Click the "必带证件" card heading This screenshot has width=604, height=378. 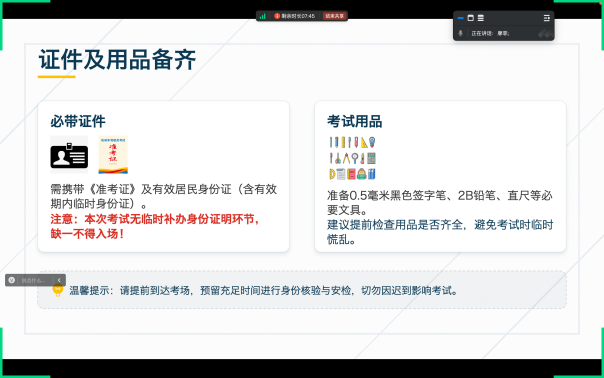78,121
